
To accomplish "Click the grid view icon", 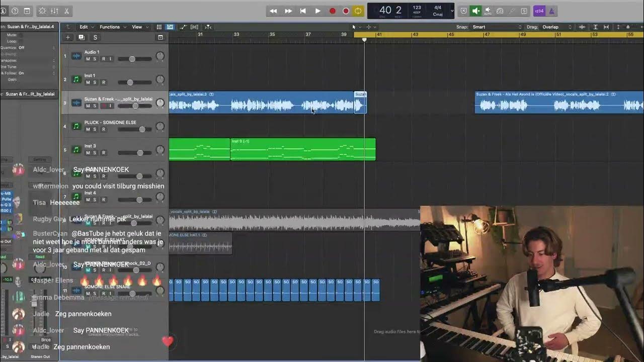I will click(159, 27).
